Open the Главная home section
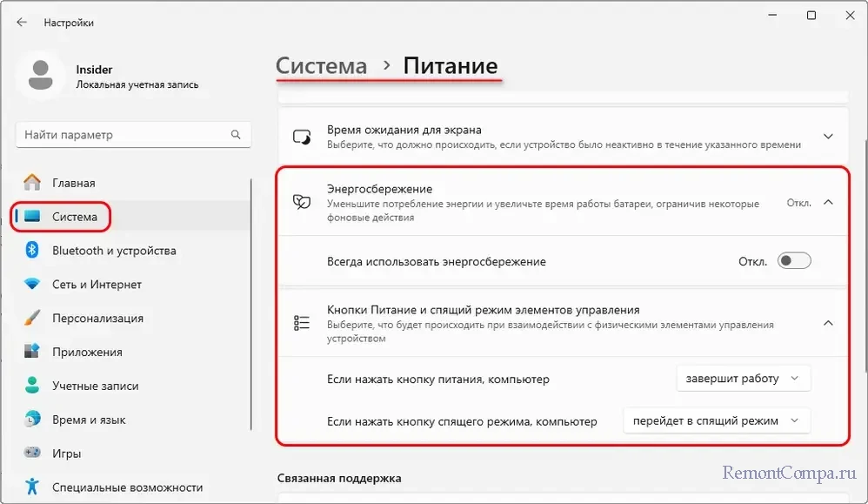The image size is (868, 504). click(73, 183)
